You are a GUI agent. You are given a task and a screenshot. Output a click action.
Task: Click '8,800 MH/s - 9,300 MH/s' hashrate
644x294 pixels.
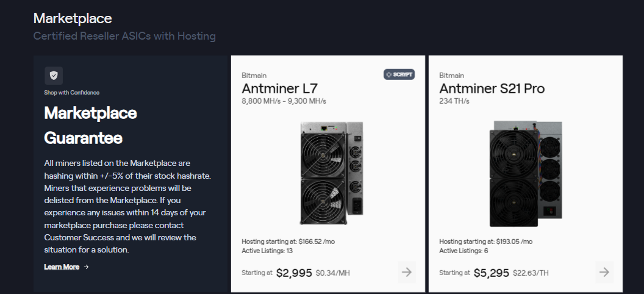pos(284,101)
